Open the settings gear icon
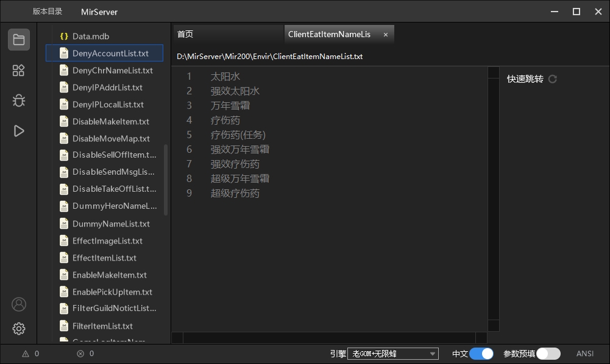 (19, 329)
